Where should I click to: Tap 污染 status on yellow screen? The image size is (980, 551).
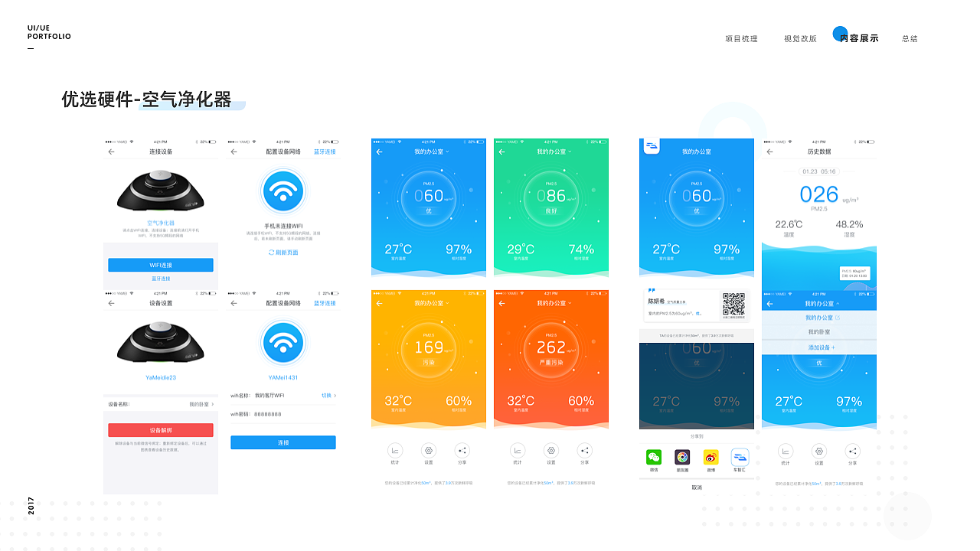(x=429, y=362)
